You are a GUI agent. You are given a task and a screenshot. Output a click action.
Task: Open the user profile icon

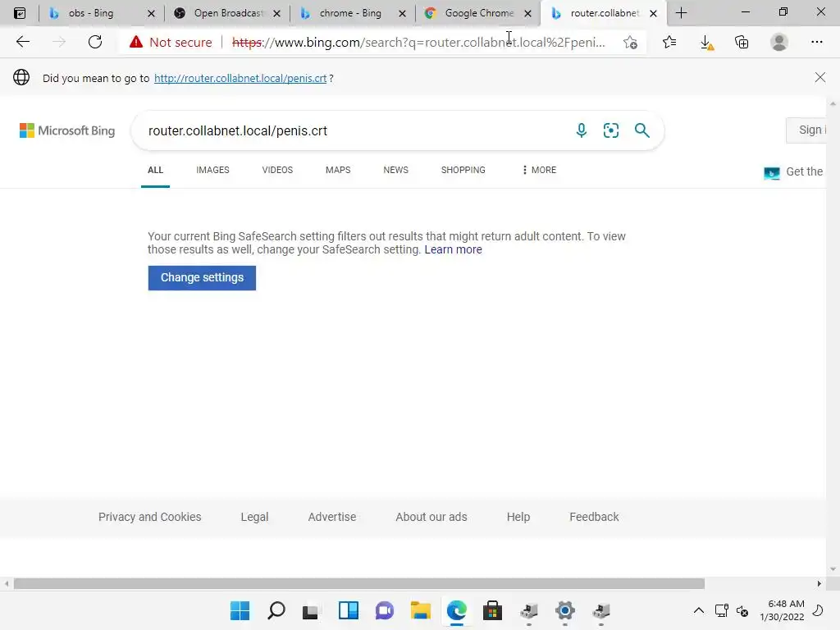(779, 42)
